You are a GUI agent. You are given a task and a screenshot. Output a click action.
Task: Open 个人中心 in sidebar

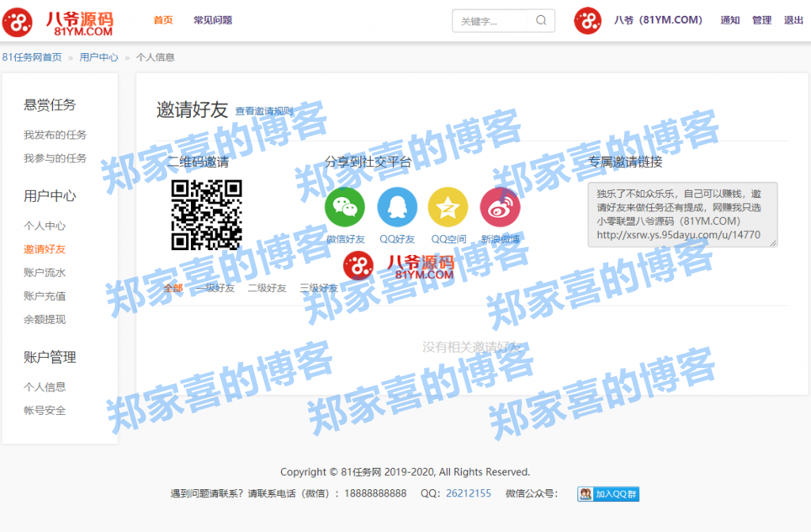(x=44, y=226)
